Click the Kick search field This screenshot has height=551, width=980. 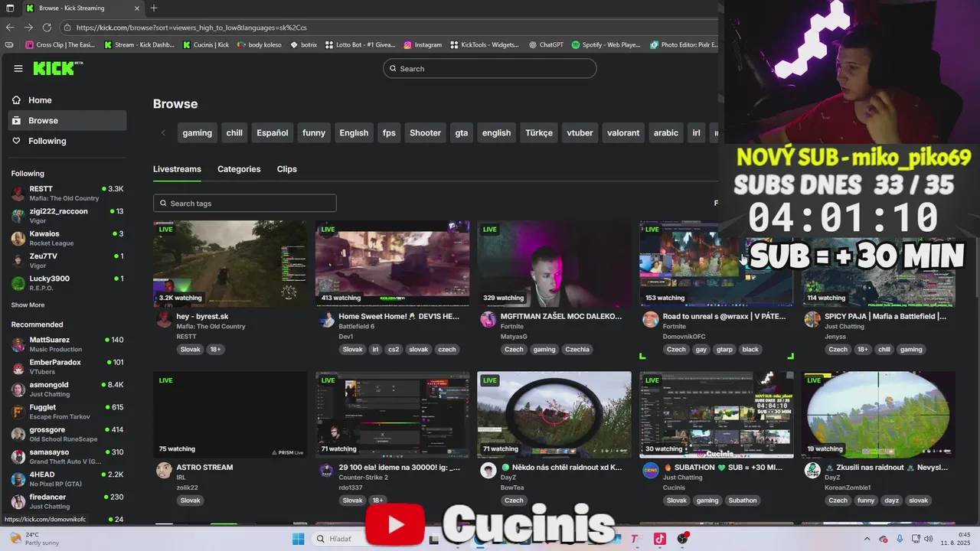click(490, 68)
